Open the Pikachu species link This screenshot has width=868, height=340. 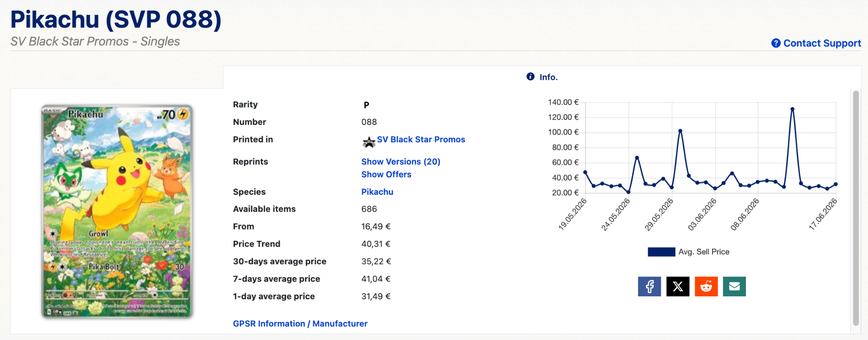[x=377, y=192]
